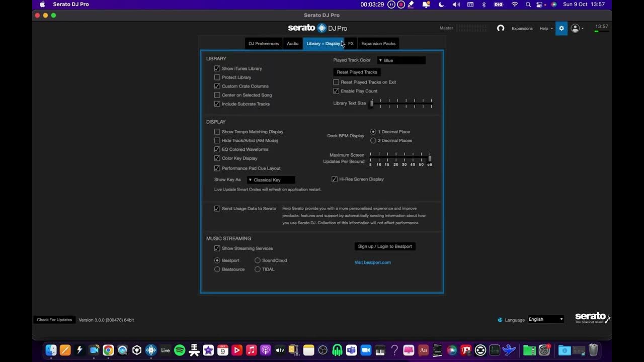Image resolution: width=644 pixels, height=362 pixels.
Task: Select 2 Decimal Places radio button
Action: [x=373, y=141]
